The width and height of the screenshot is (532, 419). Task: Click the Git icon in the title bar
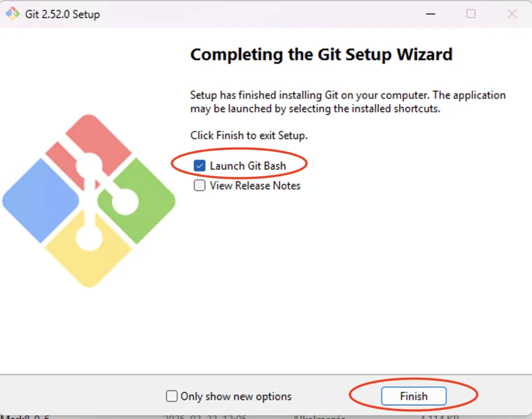[12, 14]
